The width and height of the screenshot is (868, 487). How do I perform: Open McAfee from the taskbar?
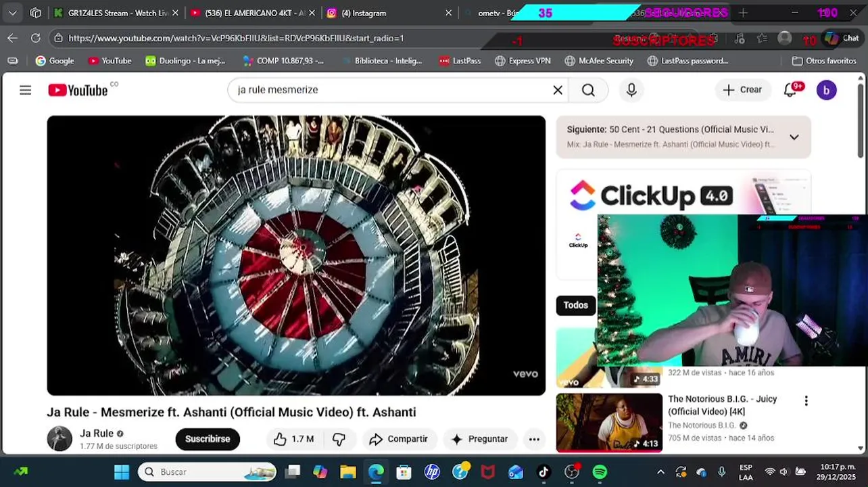coord(487,471)
